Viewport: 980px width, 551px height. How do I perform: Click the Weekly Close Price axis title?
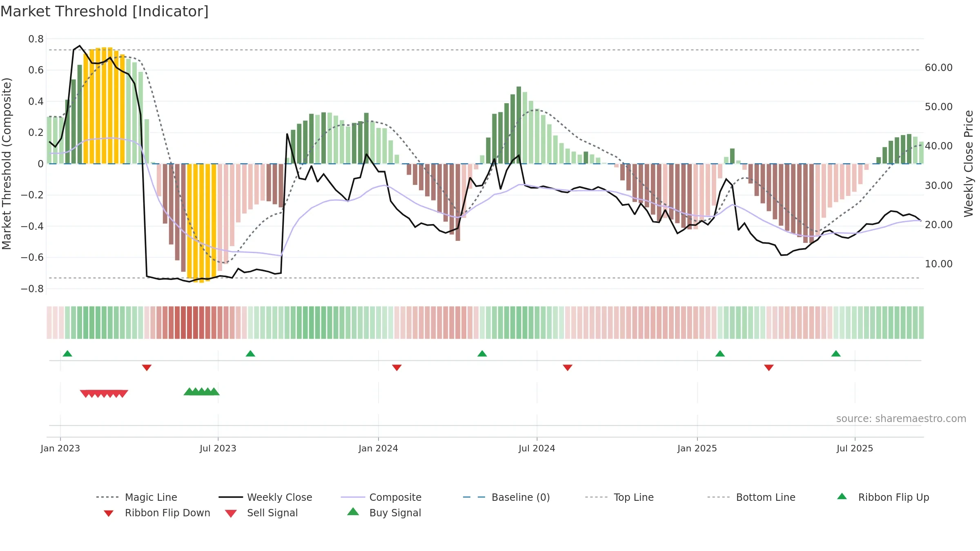pos(969,164)
